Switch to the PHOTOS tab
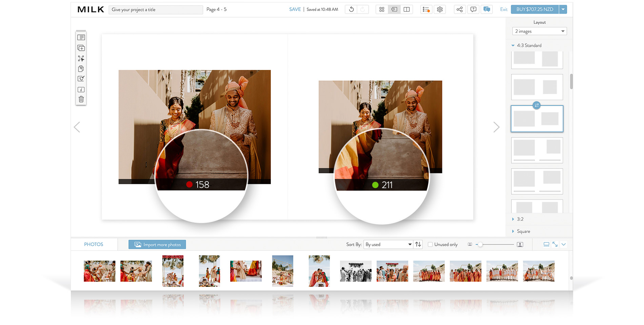This screenshot has height=325, width=644. 94,244
